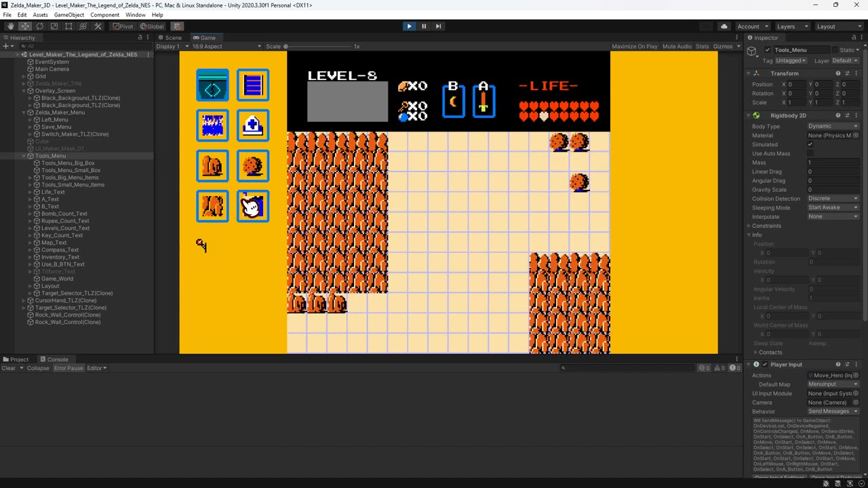868x488 pixels.
Task: Click the Hierarchy lock icon
Action: coord(140,38)
